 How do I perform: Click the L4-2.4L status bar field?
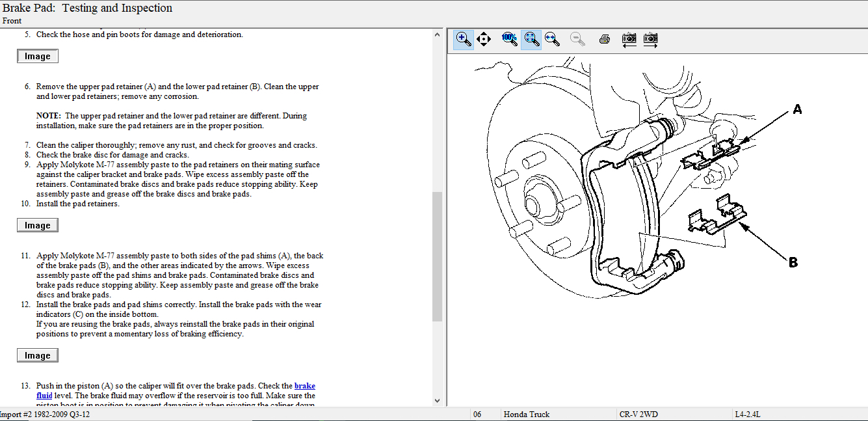coord(748,414)
